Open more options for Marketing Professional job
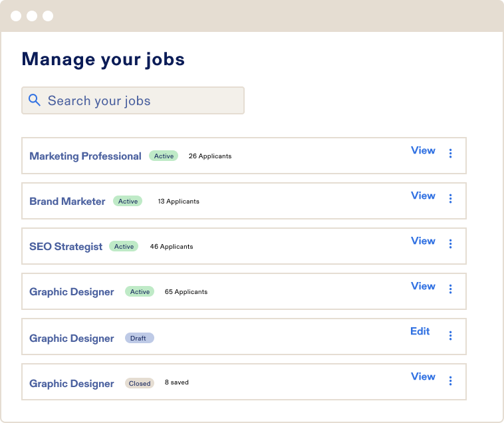Screen dimensions: 504x423 click(450, 154)
